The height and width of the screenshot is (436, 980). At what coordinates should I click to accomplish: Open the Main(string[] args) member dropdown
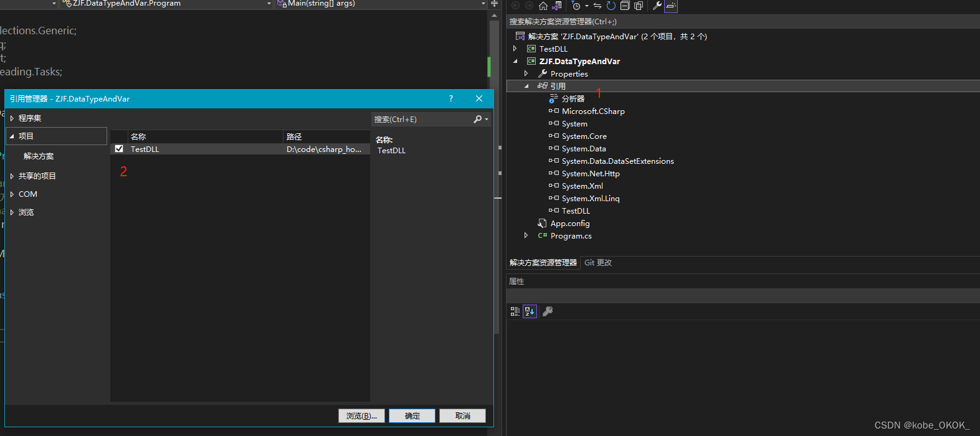pyautogui.click(x=483, y=4)
